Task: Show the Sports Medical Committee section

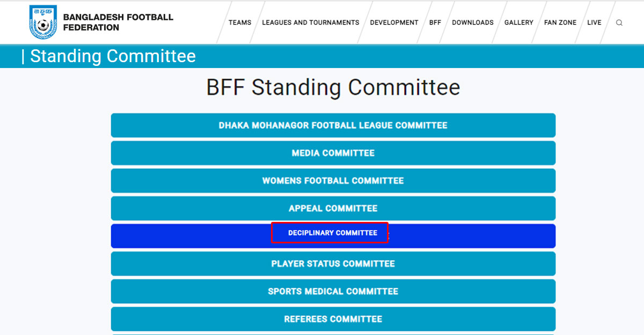Action: pyautogui.click(x=333, y=292)
